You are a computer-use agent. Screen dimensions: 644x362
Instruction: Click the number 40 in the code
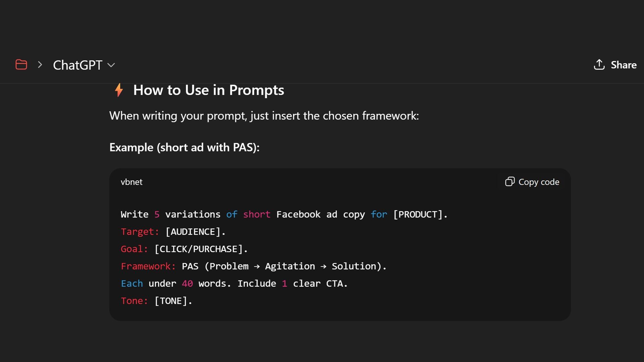187,284
